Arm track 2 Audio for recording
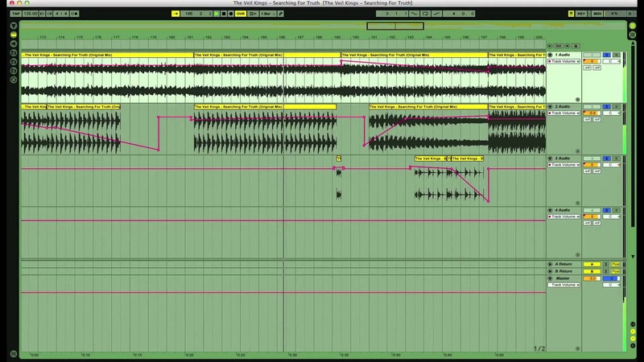644x362 pixels. [x=616, y=106]
